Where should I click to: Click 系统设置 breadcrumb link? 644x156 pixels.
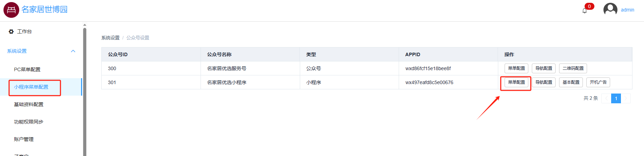tap(110, 38)
